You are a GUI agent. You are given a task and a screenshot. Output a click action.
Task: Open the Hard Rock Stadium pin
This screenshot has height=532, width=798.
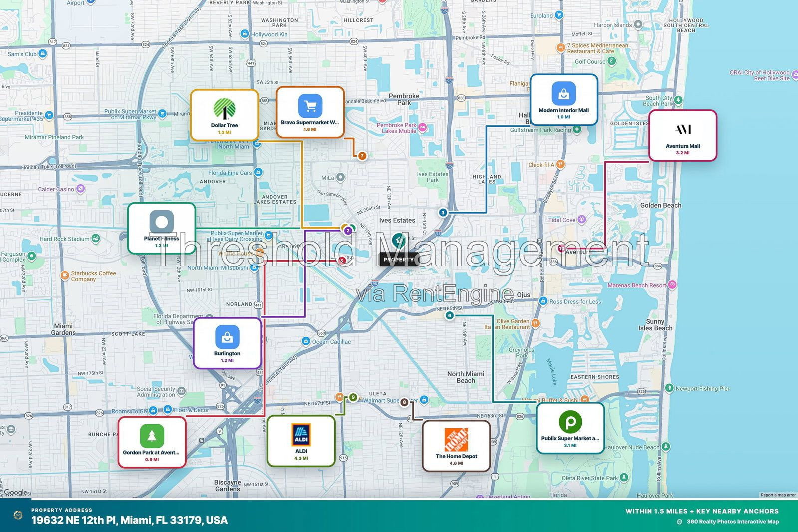pyautogui.click(x=96, y=239)
